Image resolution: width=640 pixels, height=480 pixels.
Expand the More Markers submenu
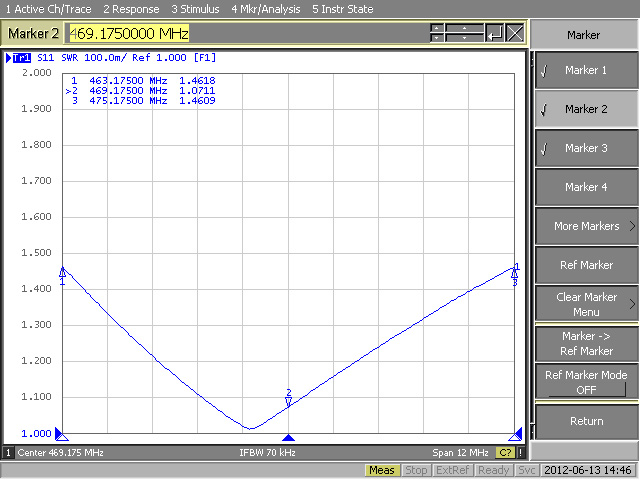[585, 226]
